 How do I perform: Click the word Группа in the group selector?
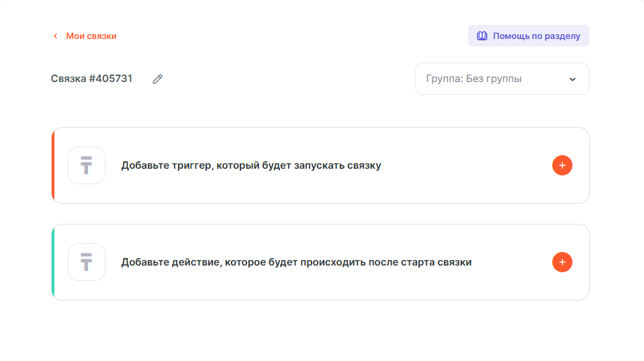pos(443,79)
